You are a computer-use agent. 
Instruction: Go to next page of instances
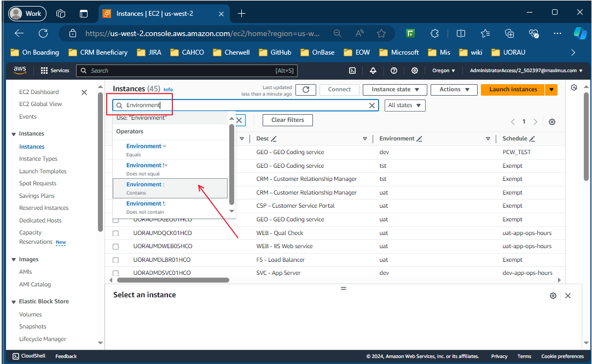click(x=535, y=122)
